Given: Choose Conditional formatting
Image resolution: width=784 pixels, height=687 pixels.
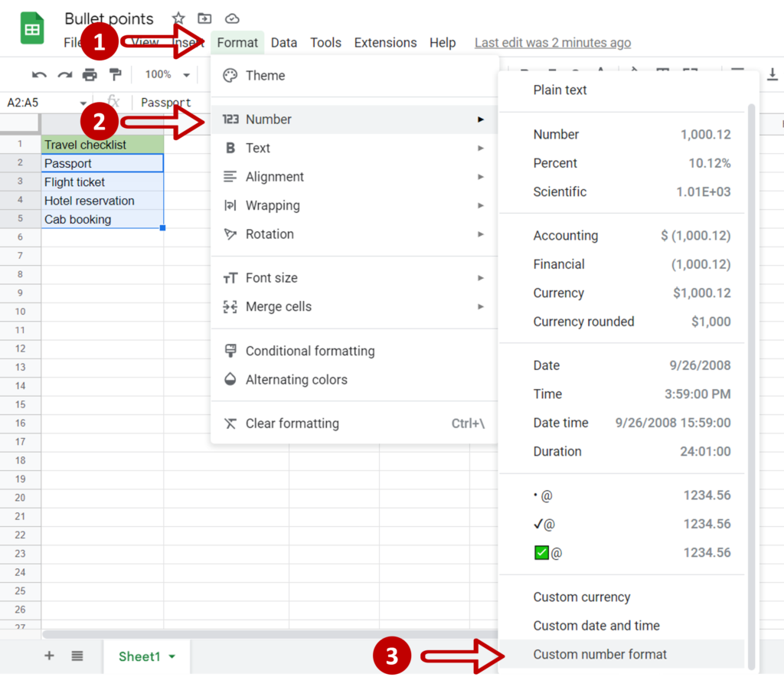Looking at the screenshot, I should (354, 351).
